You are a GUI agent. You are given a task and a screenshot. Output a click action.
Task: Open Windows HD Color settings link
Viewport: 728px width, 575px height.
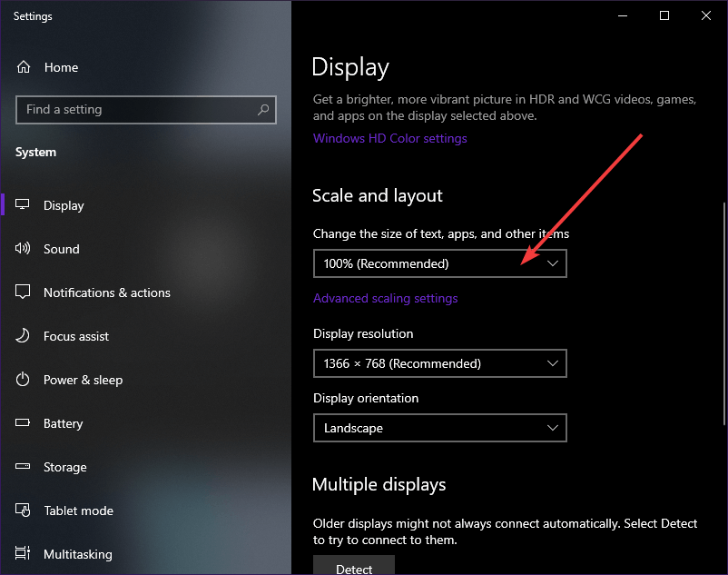tap(389, 139)
